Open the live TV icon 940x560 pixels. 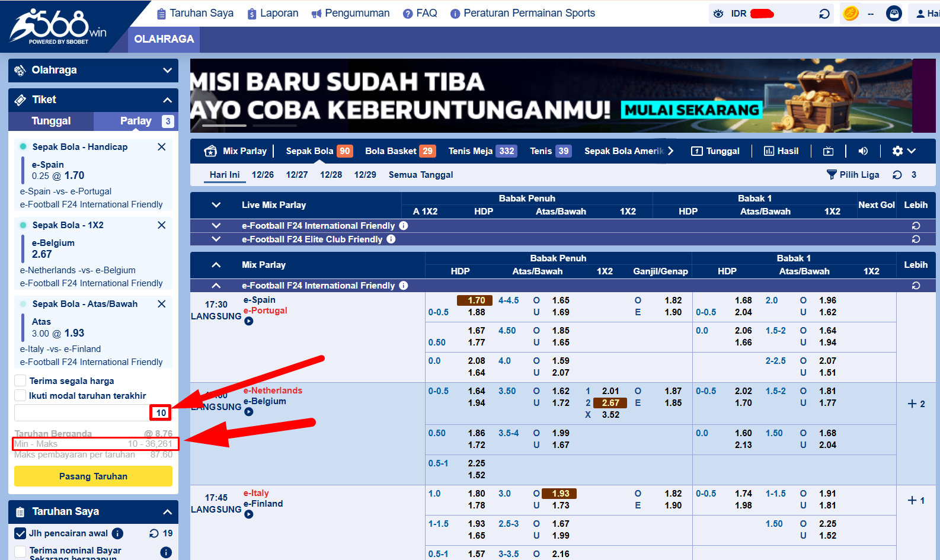pyautogui.click(x=828, y=151)
